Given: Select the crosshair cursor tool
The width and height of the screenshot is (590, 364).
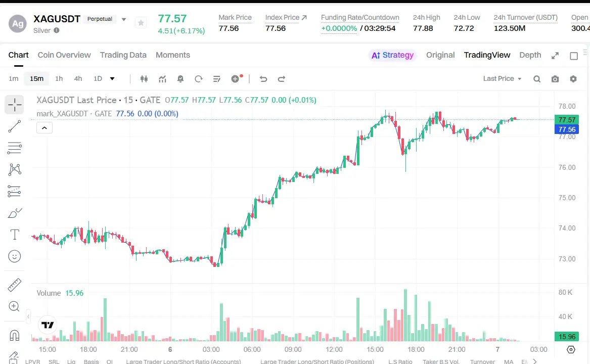Looking at the screenshot, I should (x=14, y=105).
